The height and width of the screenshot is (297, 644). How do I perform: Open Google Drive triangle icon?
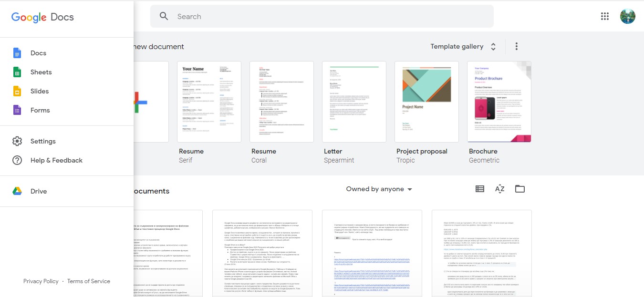pyautogui.click(x=17, y=191)
